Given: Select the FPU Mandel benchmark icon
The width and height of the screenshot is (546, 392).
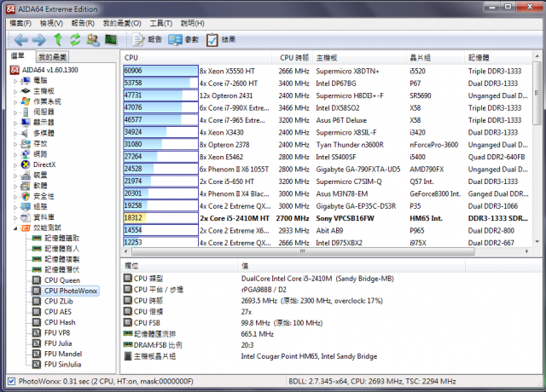Looking at the screenshot, I should 36,354.
